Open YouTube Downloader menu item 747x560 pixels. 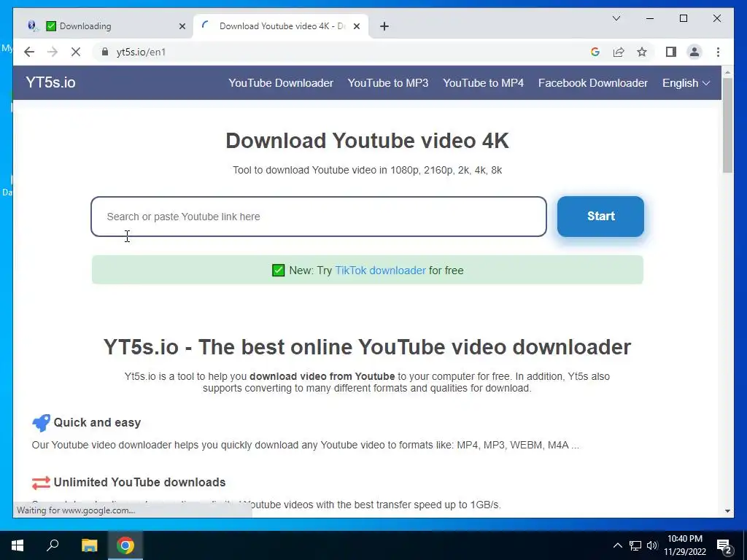click(281, 83)
